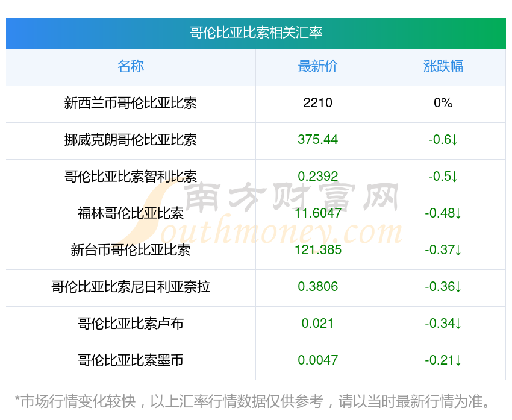Click the price value 121.385
This screenshot has width=512, height=420.
coord(317,250)
